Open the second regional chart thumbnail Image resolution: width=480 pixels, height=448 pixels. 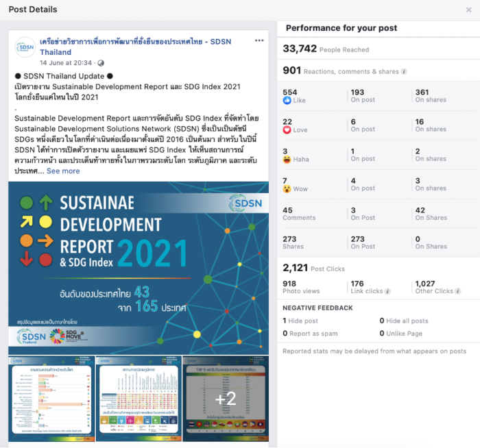pyautogui.click(x=139, y=399)
